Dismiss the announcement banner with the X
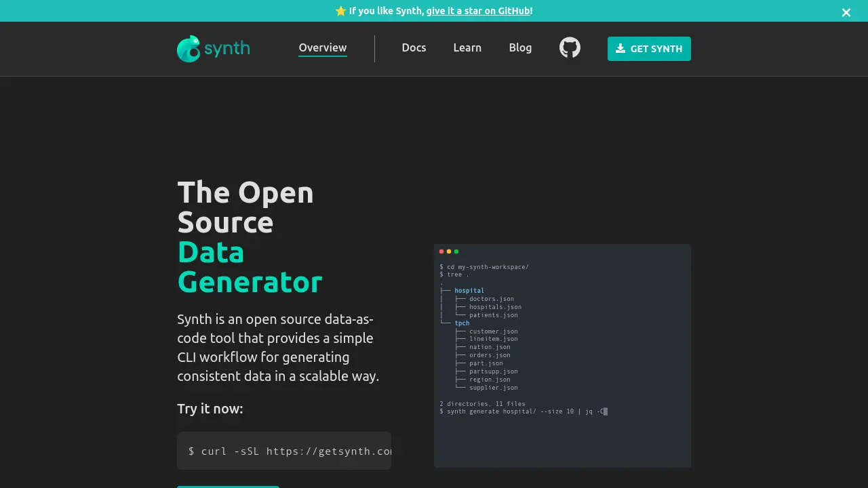Screen dimensions: 868x488 tap(846, 12)
